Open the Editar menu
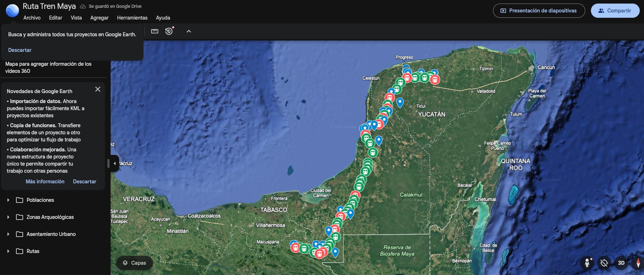The height and width of the screenshot is (275, 644). (x=55, y=18)
